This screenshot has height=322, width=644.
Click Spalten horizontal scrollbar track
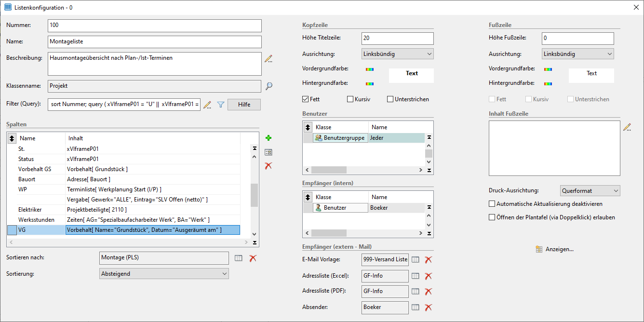pyautogui.click(x=129, y=242)
